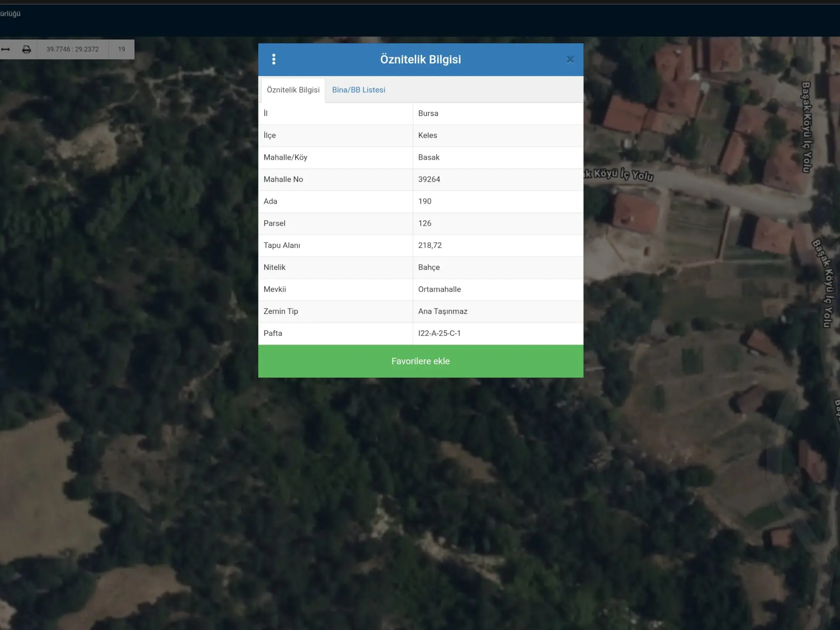
Task: Click the measure distance arrow icon
Action: [5, 49]
